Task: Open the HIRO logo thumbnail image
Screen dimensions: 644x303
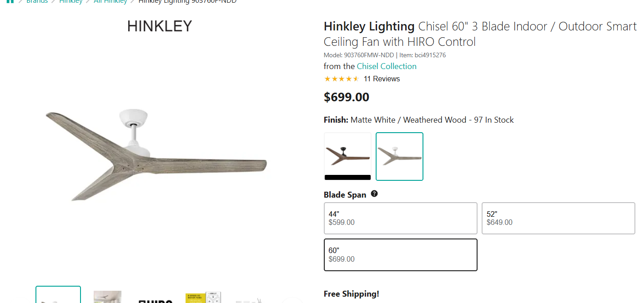Action: point(155,298)
